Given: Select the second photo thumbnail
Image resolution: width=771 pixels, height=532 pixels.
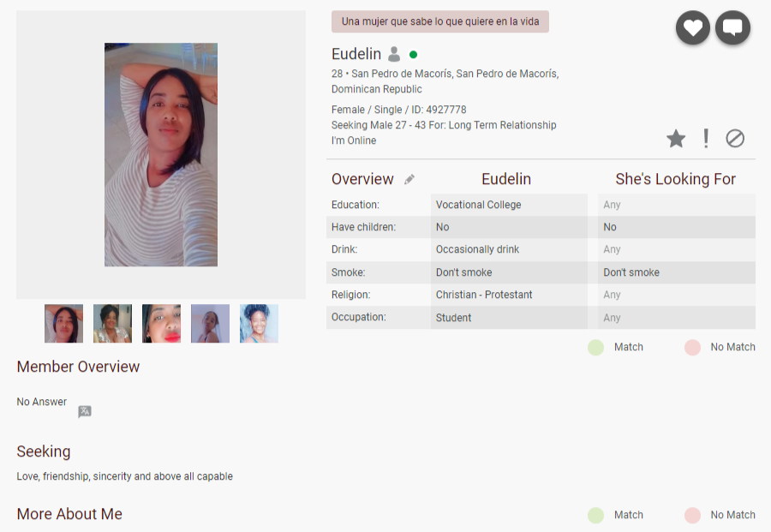Looking at the screenshot, I should click(112, 324).
